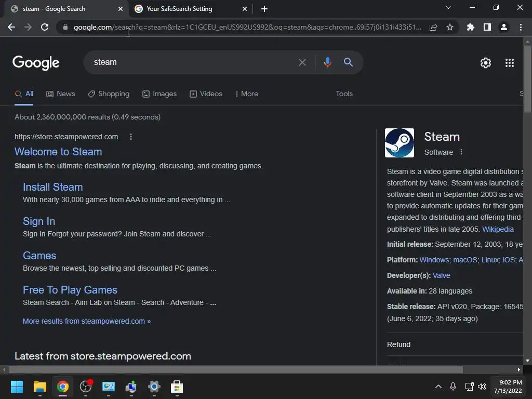Go back to the previous page
The image size is (532, 399).
[11, 27]
